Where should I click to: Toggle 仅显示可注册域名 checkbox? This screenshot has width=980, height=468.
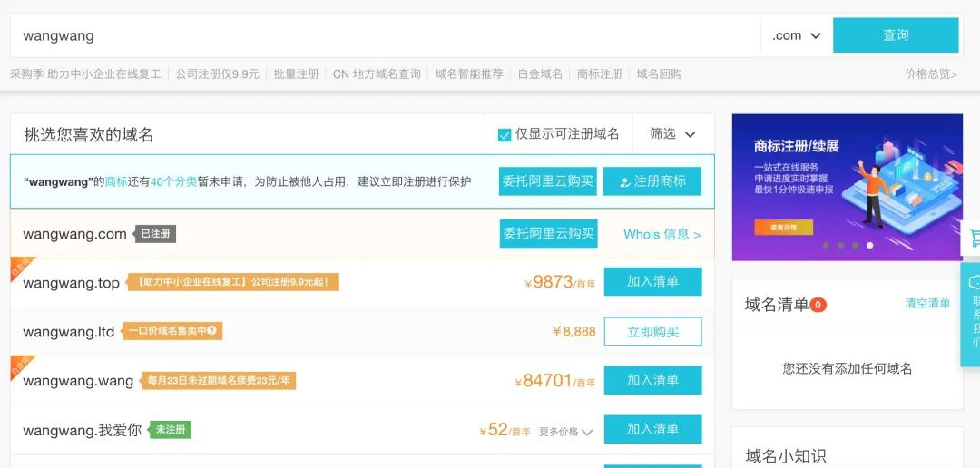(x=505, y=135)
